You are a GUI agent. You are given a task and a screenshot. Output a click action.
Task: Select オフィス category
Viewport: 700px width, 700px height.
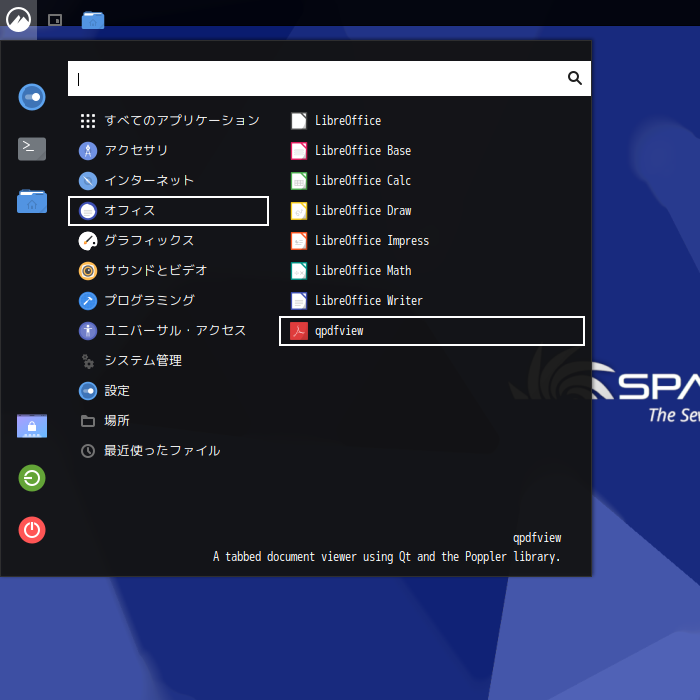168,211
